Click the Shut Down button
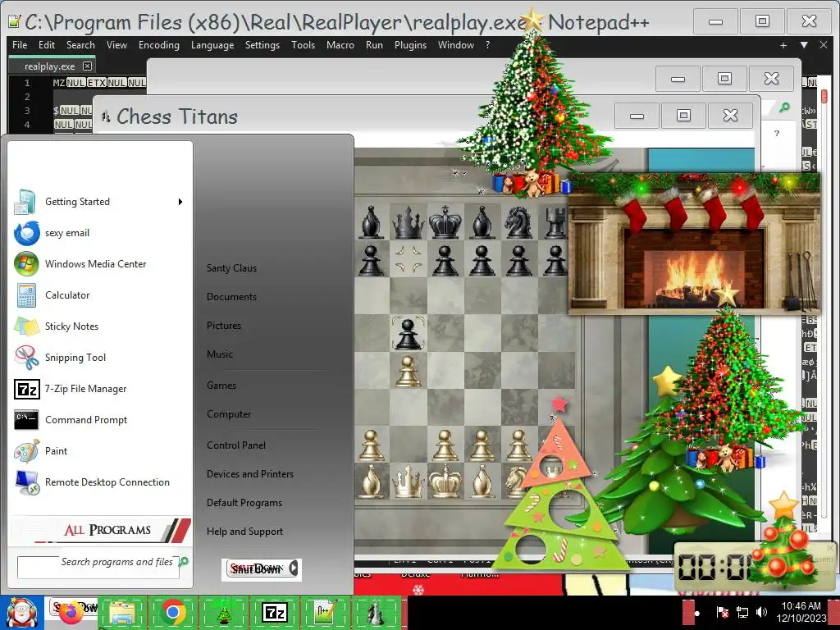The width and height of the screenshot is (840, 630). [x=256, y=569]
